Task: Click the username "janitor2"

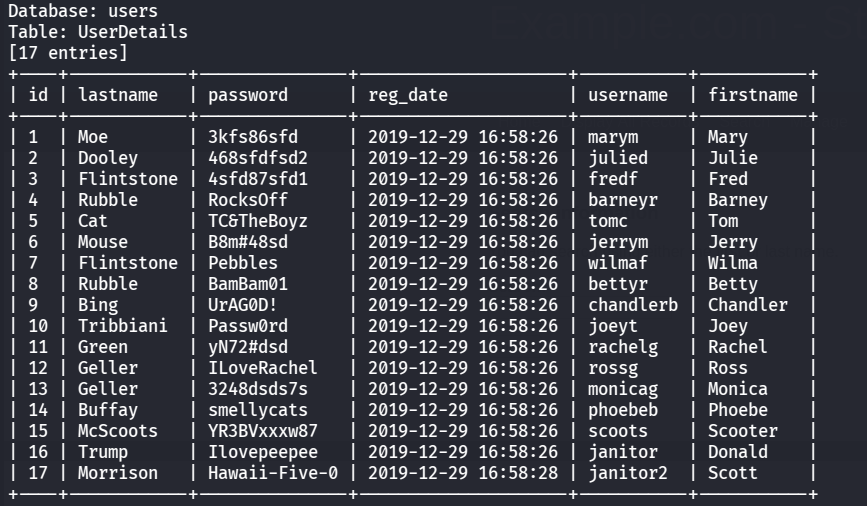Action: [x=628, y=473]
